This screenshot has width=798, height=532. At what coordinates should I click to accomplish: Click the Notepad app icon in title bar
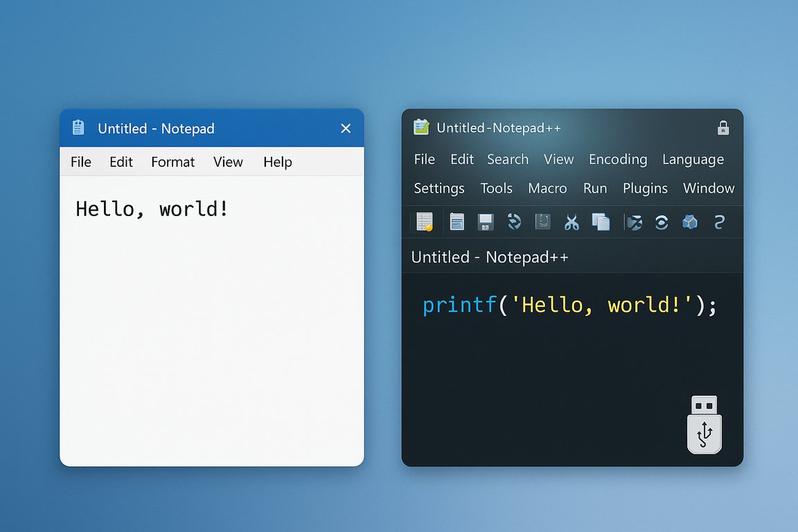(x=78, y=127)
